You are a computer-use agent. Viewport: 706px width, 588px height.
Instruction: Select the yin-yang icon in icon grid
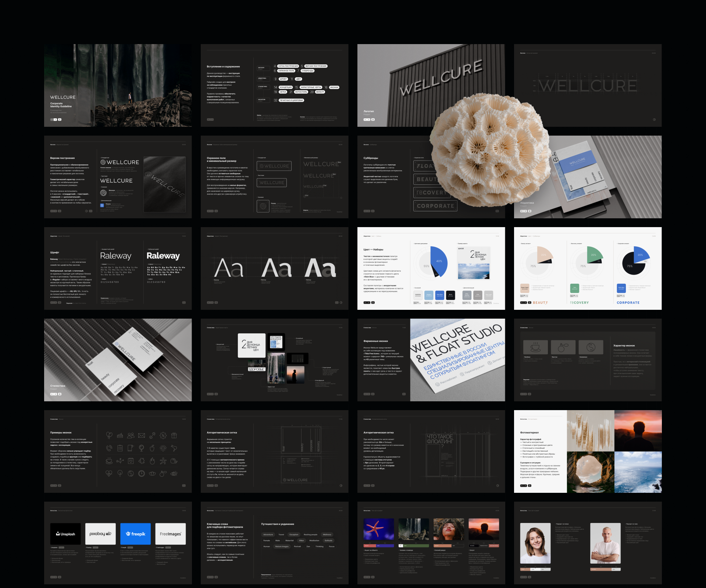click(131, 473)
